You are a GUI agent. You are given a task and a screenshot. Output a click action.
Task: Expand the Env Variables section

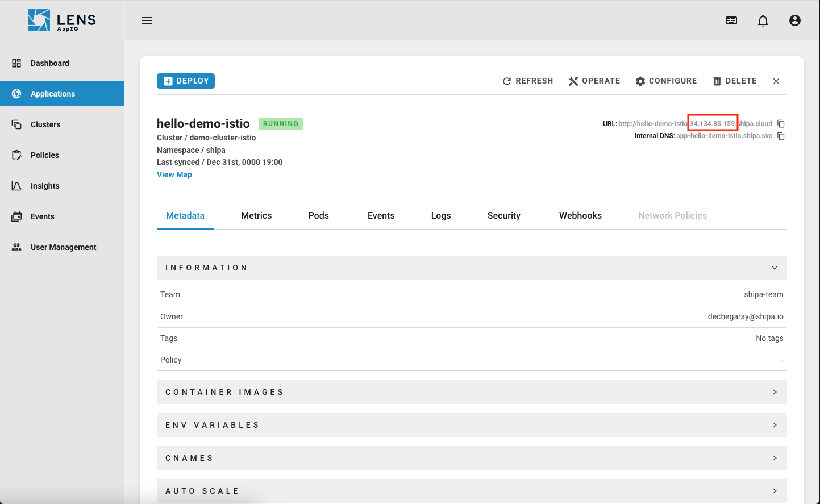[x=472, y=425]
